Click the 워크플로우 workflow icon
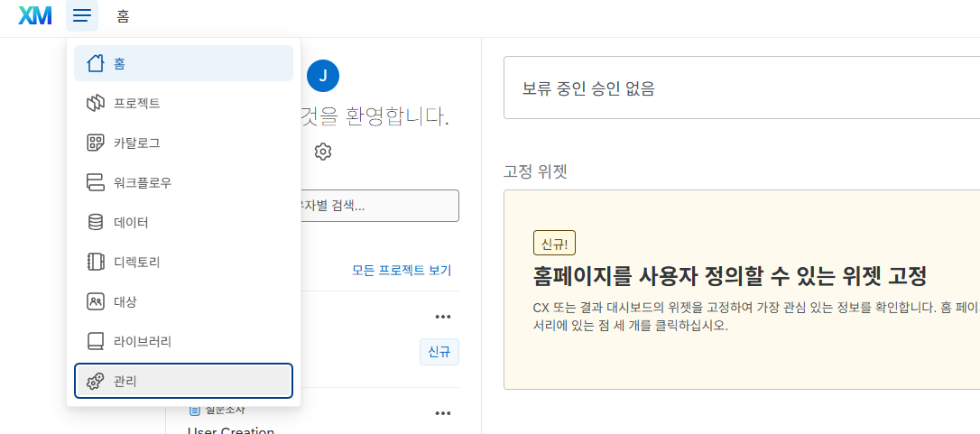This screenshot has height=434, width=980. [x=95, y=182]
